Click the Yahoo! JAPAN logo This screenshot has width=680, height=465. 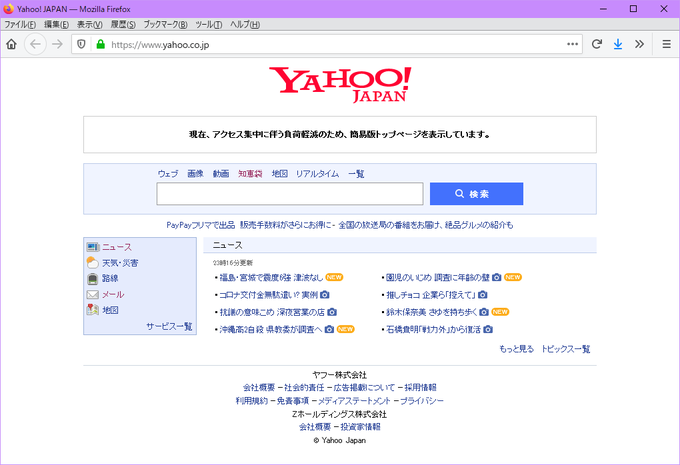tap(340, 85)
